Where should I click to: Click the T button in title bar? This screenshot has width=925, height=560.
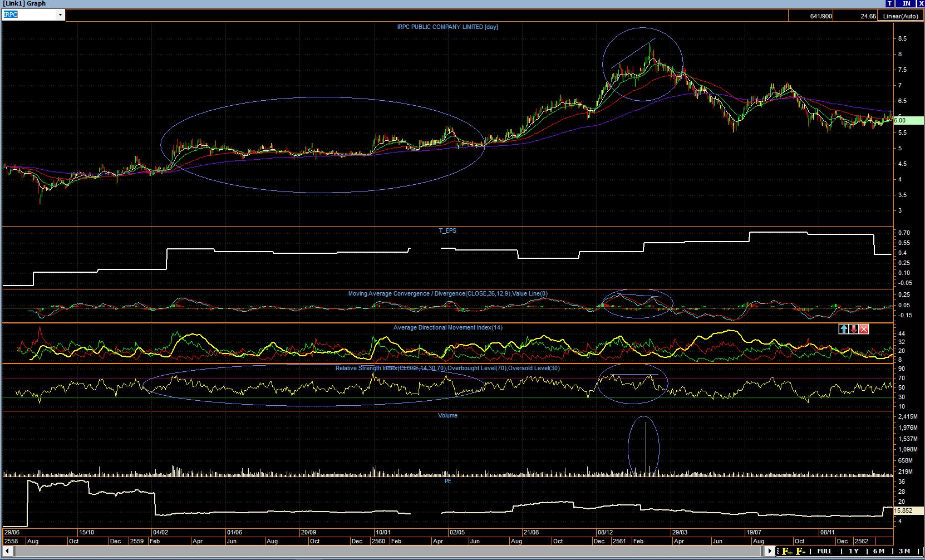click(x=890, y=3)
